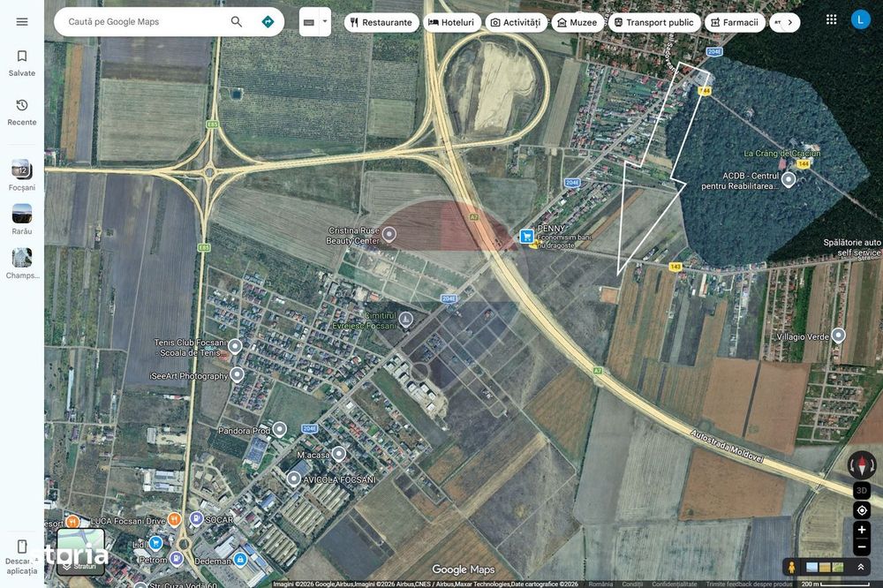Click La Crâng de Crăciun label
The height and width of the screenshot is (588, 883).
[782, 154]
